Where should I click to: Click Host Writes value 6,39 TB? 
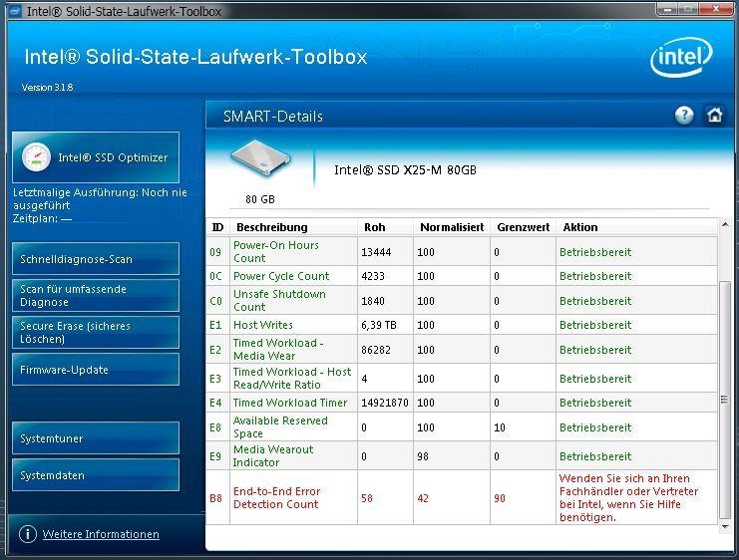coord(379,325)
